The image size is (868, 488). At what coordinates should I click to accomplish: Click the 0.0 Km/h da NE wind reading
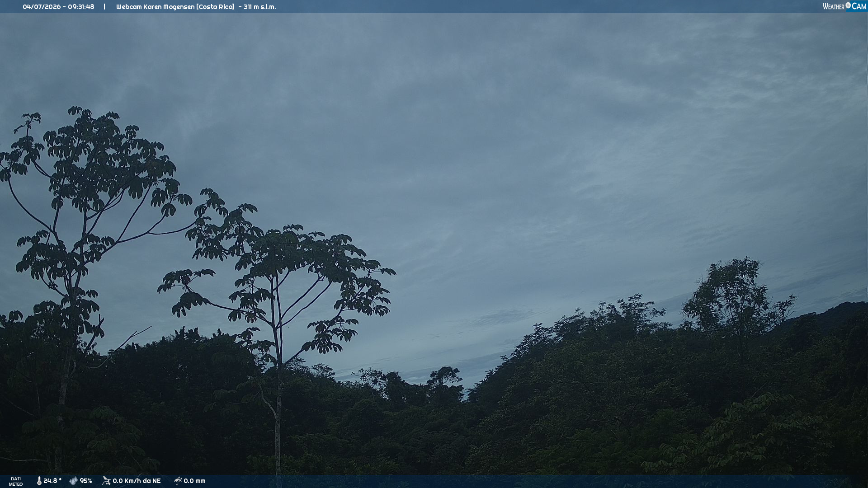pyautogui.click(x=137, y=481)
